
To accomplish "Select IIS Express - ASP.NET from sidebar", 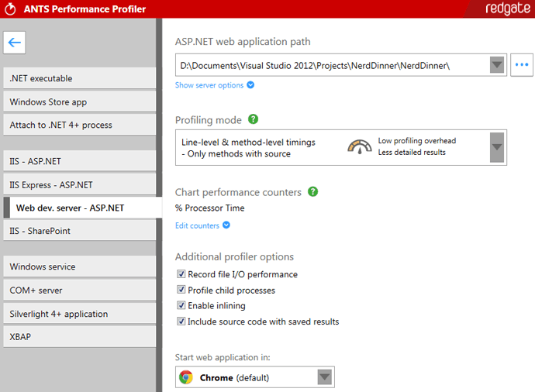I will [80, 185].
